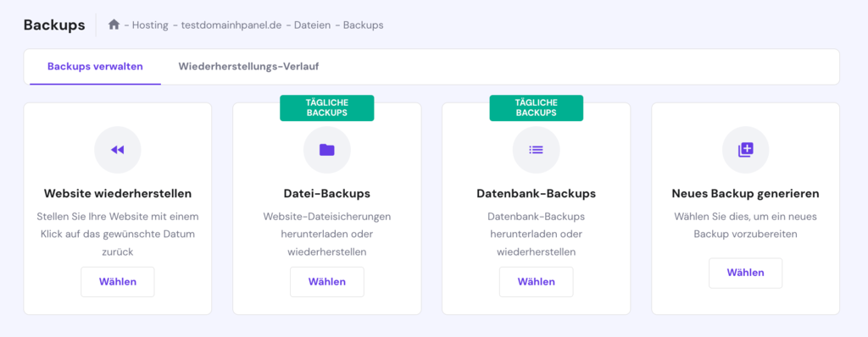Click the plus icon for Neues Backup generieren

746,149
